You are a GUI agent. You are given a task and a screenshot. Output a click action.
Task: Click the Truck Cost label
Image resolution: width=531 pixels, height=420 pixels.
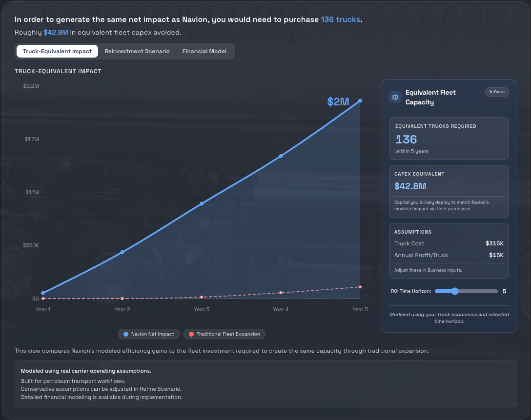click(x=409, y=243)
